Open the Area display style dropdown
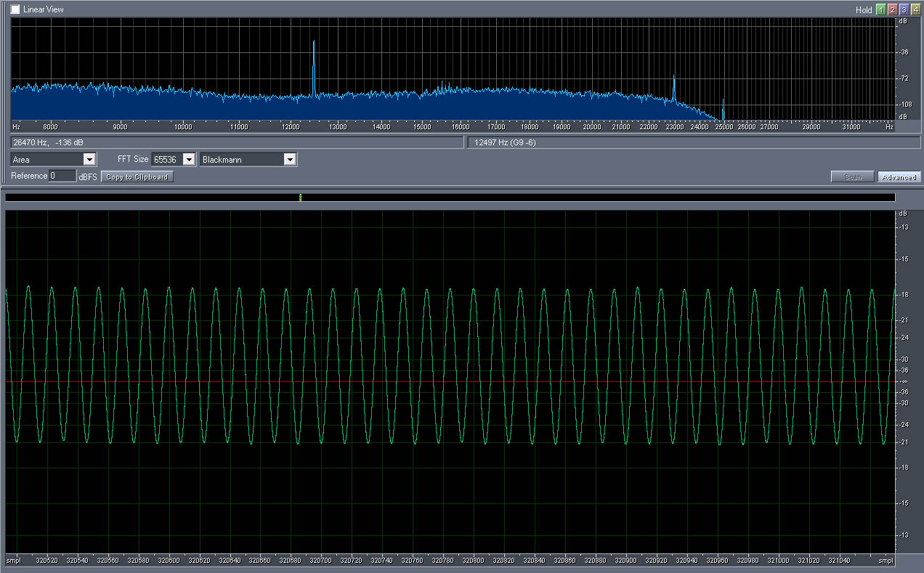This screenshot has height=573, width=924. (x=89, y=159)
